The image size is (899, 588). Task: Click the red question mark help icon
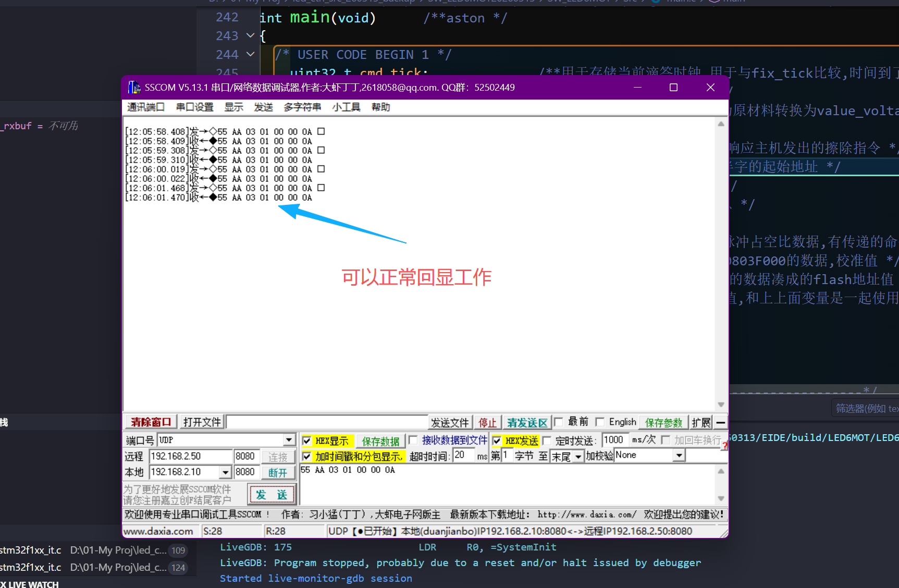(x=724, y=446)
